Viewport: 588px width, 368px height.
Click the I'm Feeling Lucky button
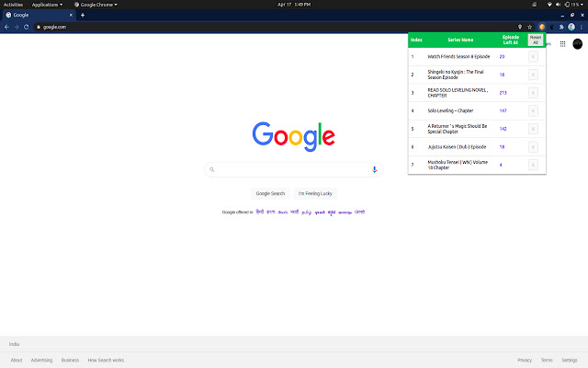tap(315, 194)
